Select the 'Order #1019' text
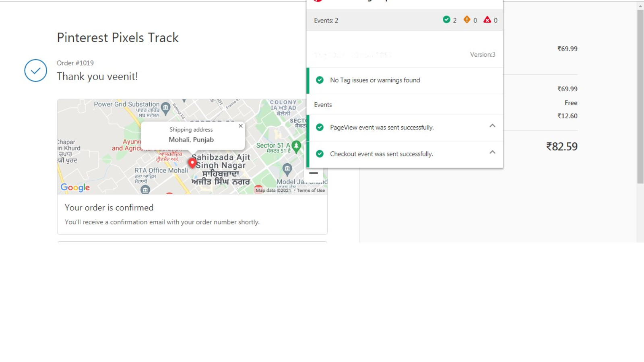The width and height of the screenshot is (644, 362). click(x=75, y=63)
